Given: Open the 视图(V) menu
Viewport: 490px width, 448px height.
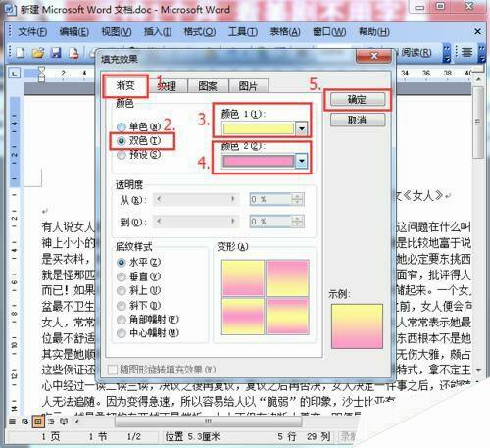Looking at the screenshot, I should coord(117,32).
